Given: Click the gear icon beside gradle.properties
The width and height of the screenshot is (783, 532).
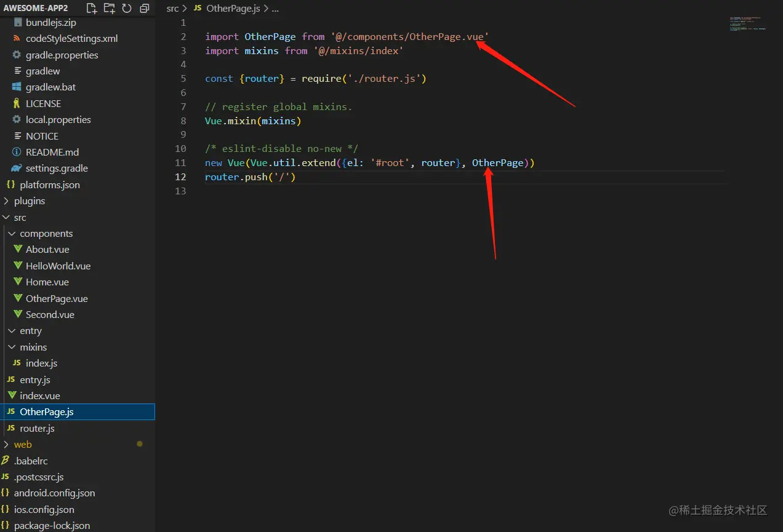Looking at the screenshot, I should tap(17, 55).
